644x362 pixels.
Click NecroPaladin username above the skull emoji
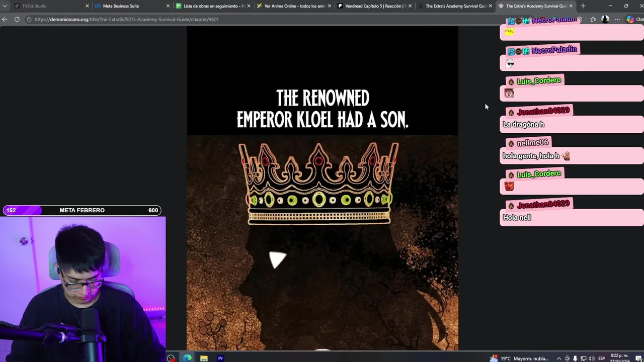coord(554,50)
